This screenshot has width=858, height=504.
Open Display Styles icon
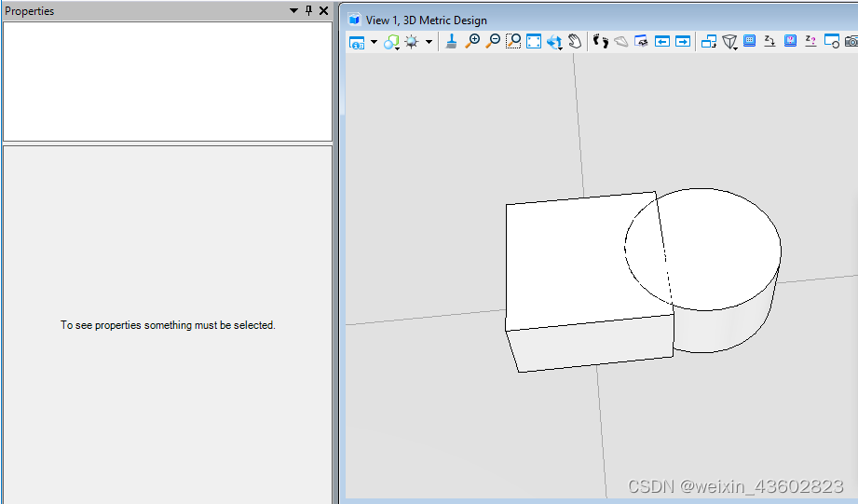pos(391,42)
